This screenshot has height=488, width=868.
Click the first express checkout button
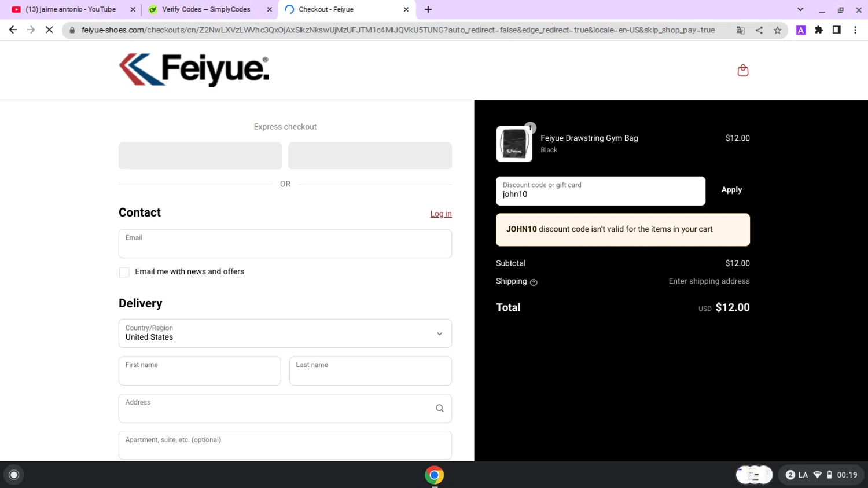[200, 156]
